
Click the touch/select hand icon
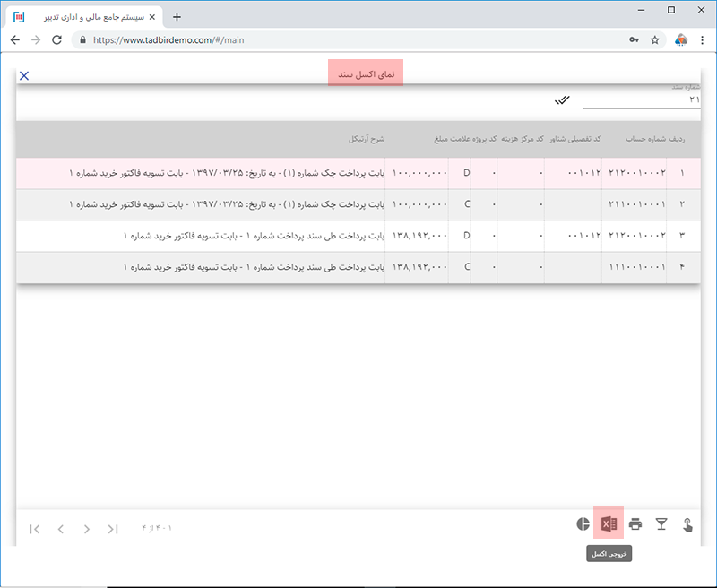(x=688, y=524)
